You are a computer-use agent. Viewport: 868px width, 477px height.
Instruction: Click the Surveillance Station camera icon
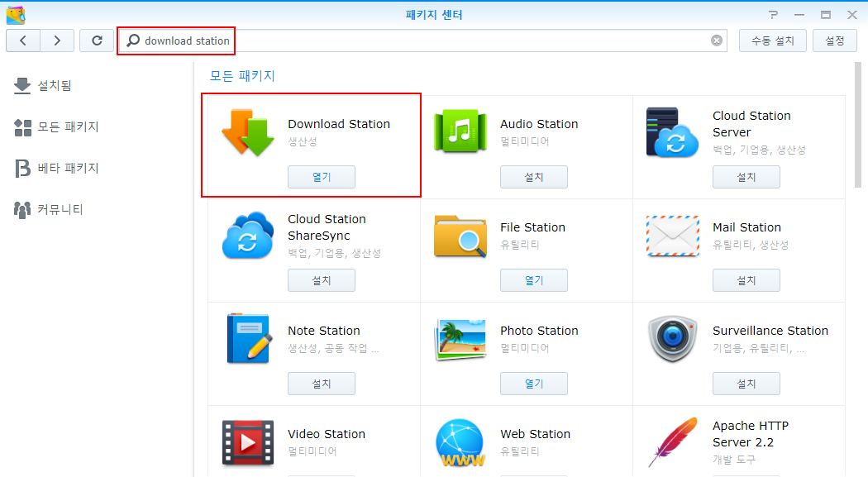pos(673,339)
